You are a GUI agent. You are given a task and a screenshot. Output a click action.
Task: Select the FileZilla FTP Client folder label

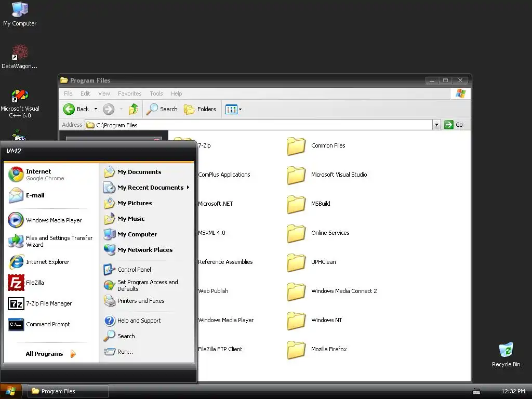pyautogui.click(x=220, y=349)
